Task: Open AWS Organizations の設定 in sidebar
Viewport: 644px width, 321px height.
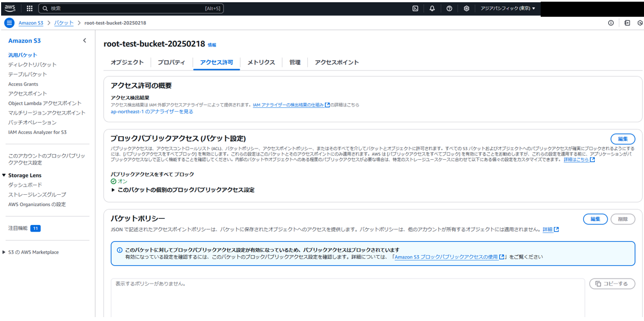Action: click(x=37, y=204)
